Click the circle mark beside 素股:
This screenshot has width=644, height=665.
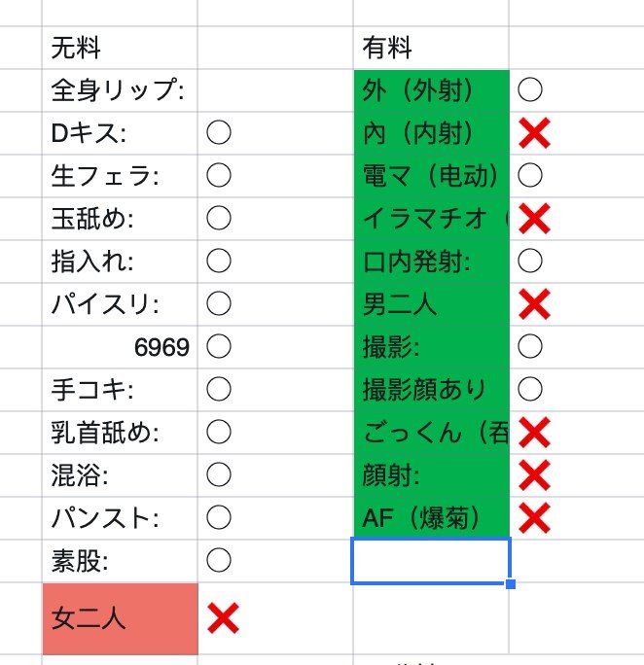click(219, 560)
